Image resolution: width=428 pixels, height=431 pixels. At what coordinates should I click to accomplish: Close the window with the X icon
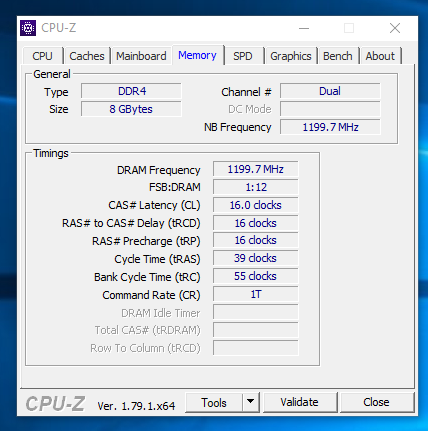[x=395, y=28]
